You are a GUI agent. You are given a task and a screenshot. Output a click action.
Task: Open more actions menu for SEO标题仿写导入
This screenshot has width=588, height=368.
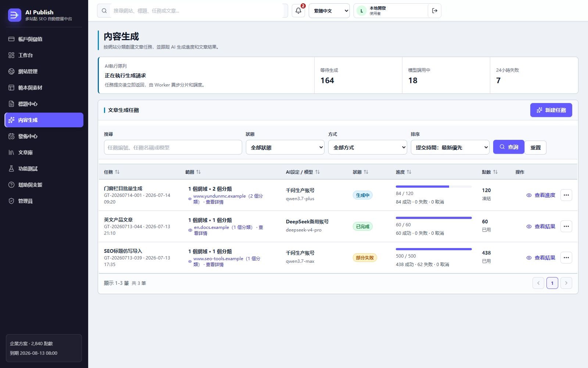pos(566,258)
